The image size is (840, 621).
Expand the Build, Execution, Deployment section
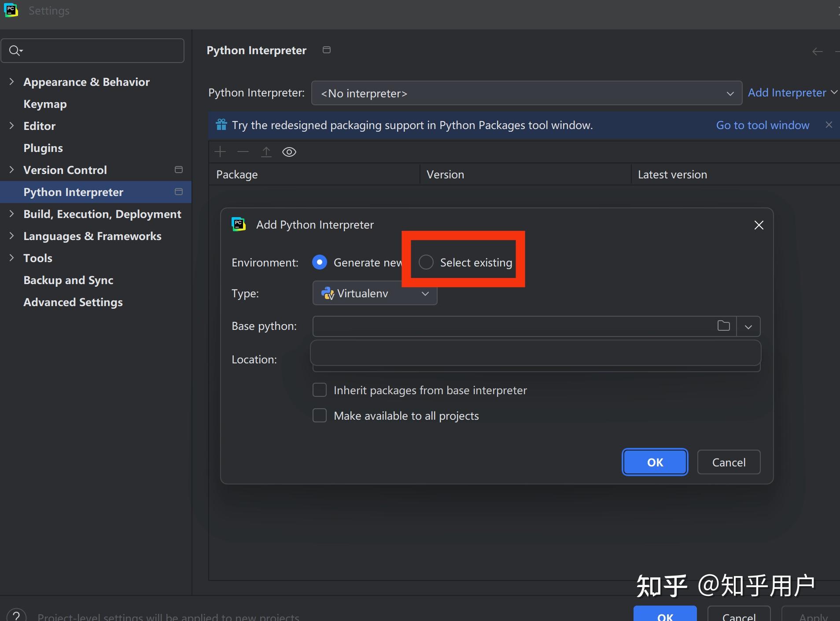[11, 214]
